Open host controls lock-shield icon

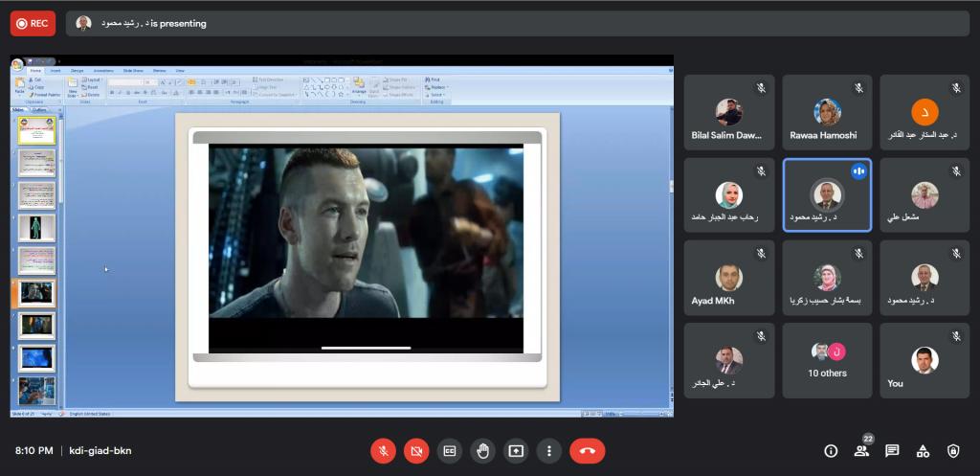pos(953,451)
